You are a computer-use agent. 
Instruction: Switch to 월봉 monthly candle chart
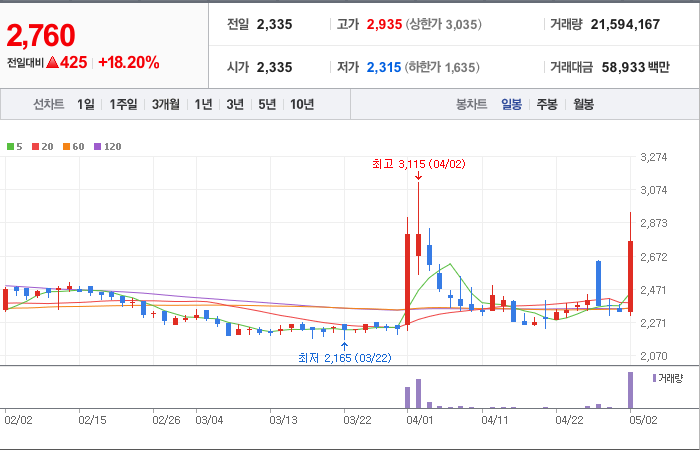pos(583,104)
